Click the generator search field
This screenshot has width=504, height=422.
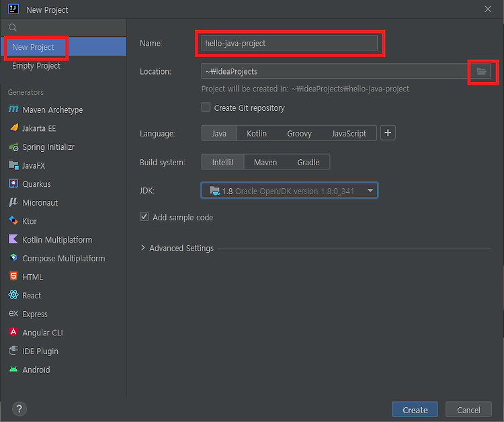click(63, 28)
